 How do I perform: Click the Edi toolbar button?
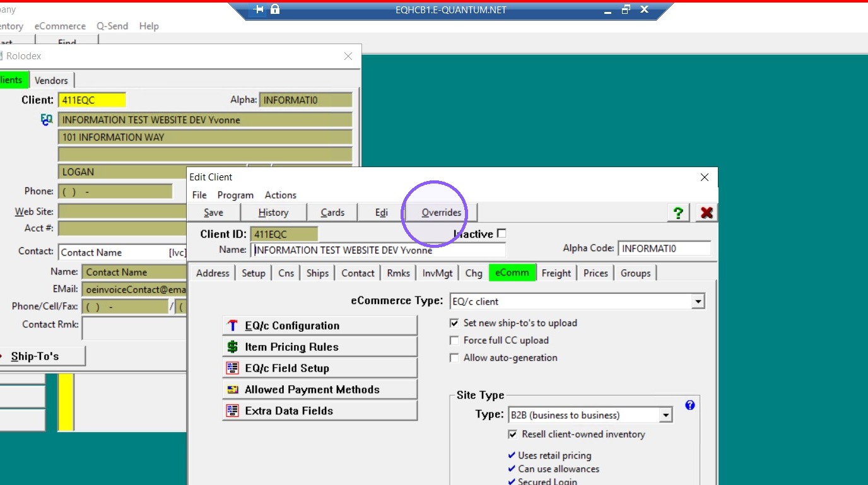pyautogui.click(x=382, y=213)
